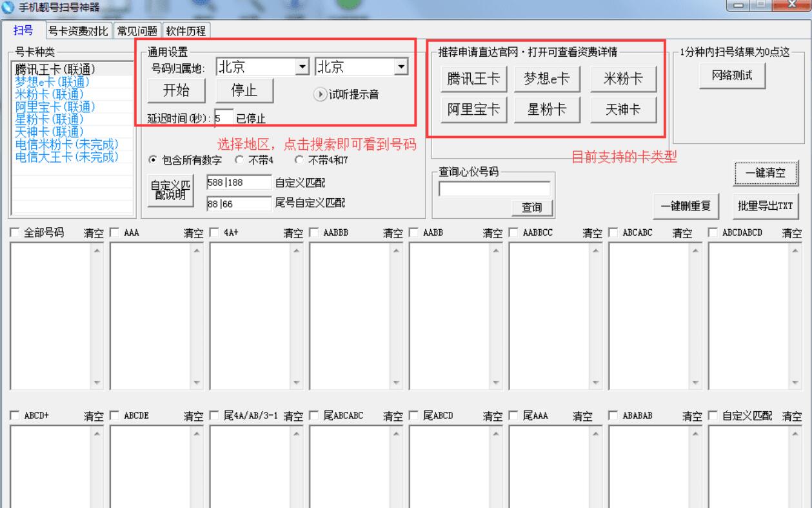The width and height of the screenshot is (812, 508).
Task: Run the 网络测试 button
Action: (733, 75)
